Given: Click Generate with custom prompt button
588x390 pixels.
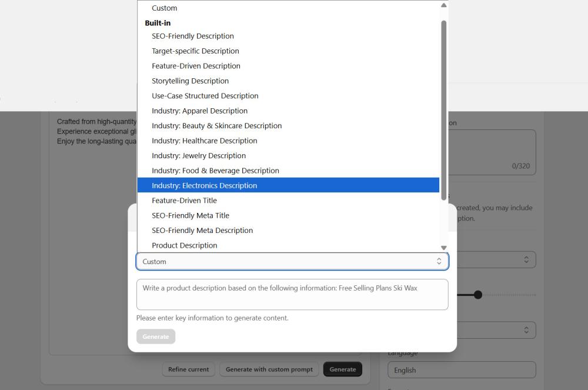Looking at the screenshot, I should coord(269,369).
